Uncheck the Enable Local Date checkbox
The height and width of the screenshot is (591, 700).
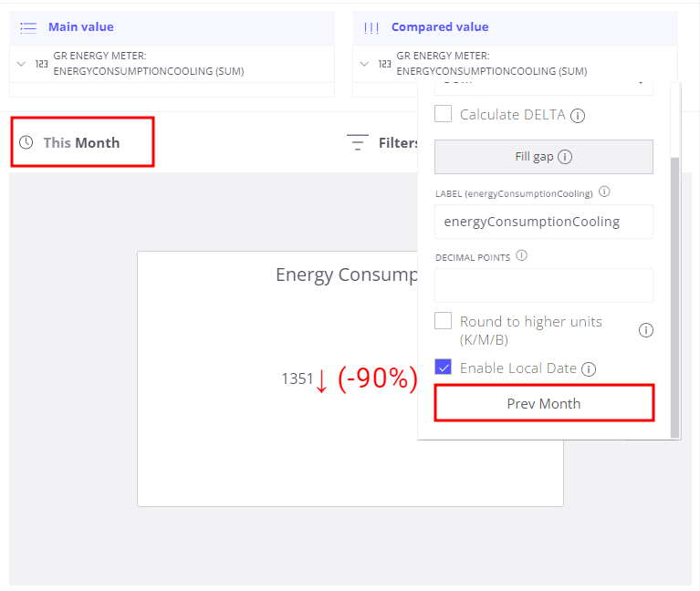click(x=443, y=367)
